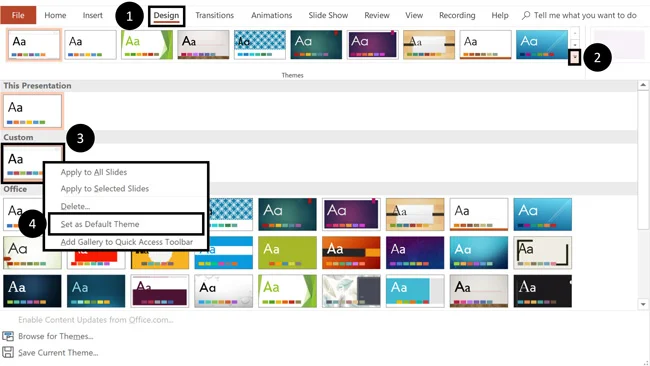
Task: Choose Apply to Selected Slides
Action: 104,189
